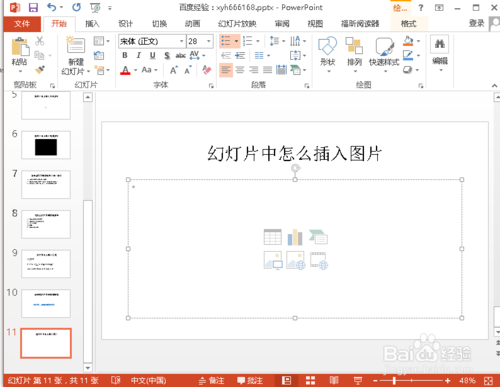Insert Video icon in content placeholder

(319, 260)
